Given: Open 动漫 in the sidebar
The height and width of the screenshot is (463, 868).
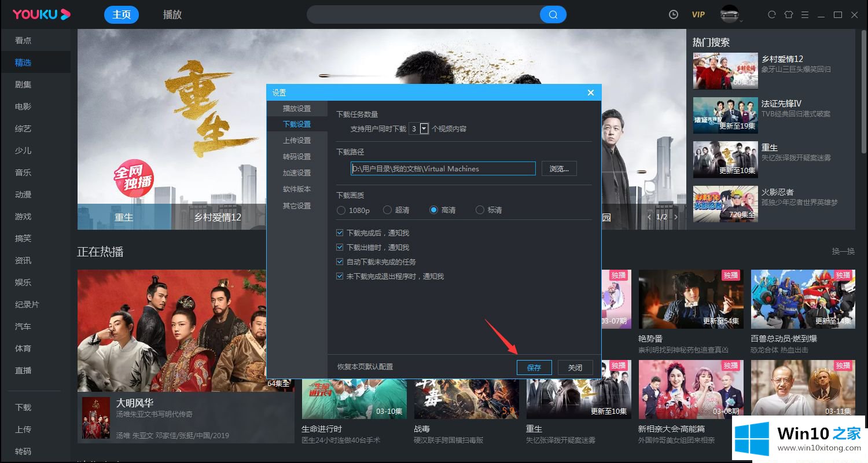Looking at the screenshot, I should click(23, 194).
